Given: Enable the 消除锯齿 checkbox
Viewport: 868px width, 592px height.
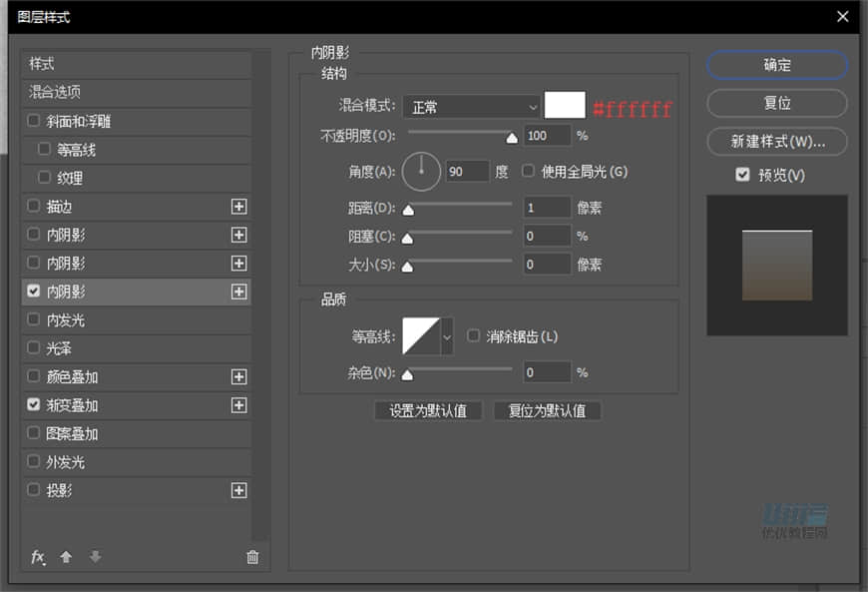Looking at the screenshot, I should (473, 336).
